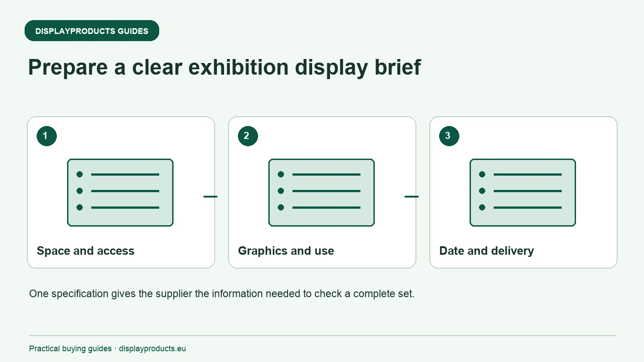Choose the step 3 number badge
This screenshot has width=644, height=362.
click(449, 136)
